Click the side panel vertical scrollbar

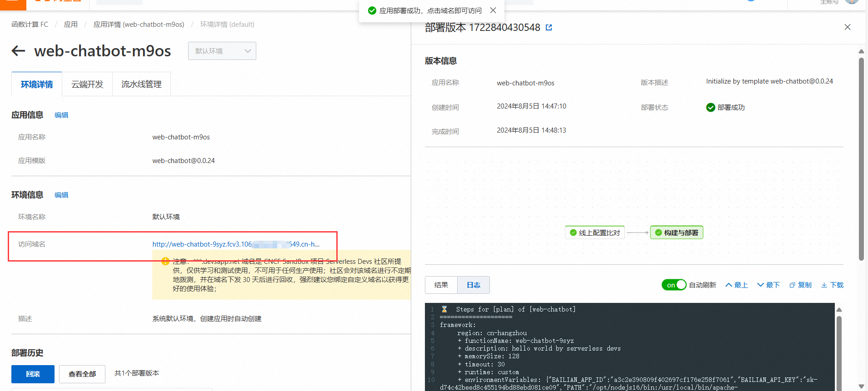pyautogui.click(x=861, y=159)
